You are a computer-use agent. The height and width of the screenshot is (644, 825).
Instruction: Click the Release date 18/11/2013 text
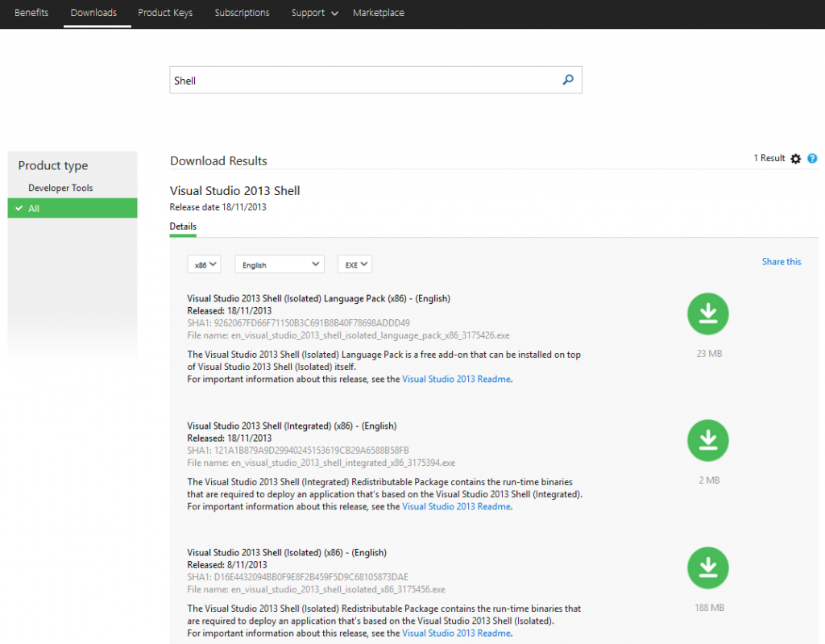tap(218, 207)
